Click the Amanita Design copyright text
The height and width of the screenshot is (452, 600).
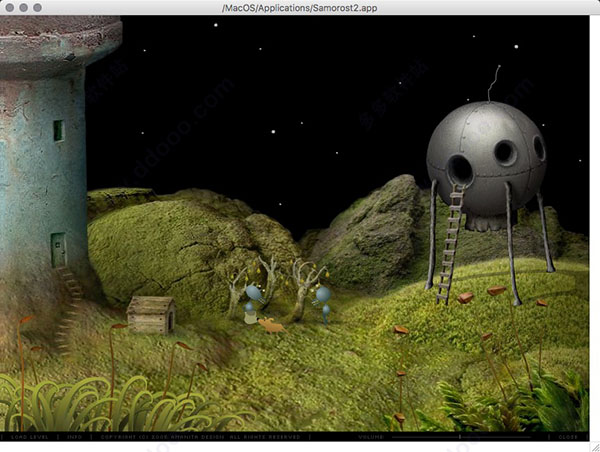pos(201,437)
